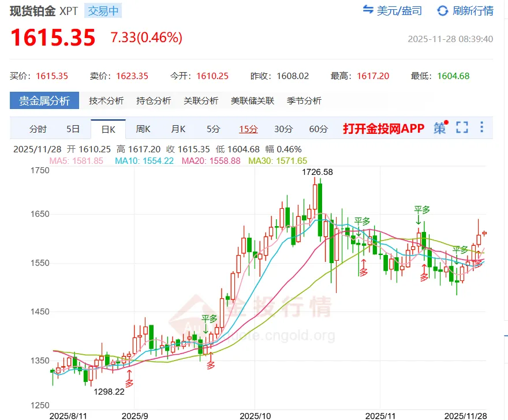Click the MA30: 1571.65 legend
The image size is (508, 420).
pyautogui.click(x=278, y=160)
